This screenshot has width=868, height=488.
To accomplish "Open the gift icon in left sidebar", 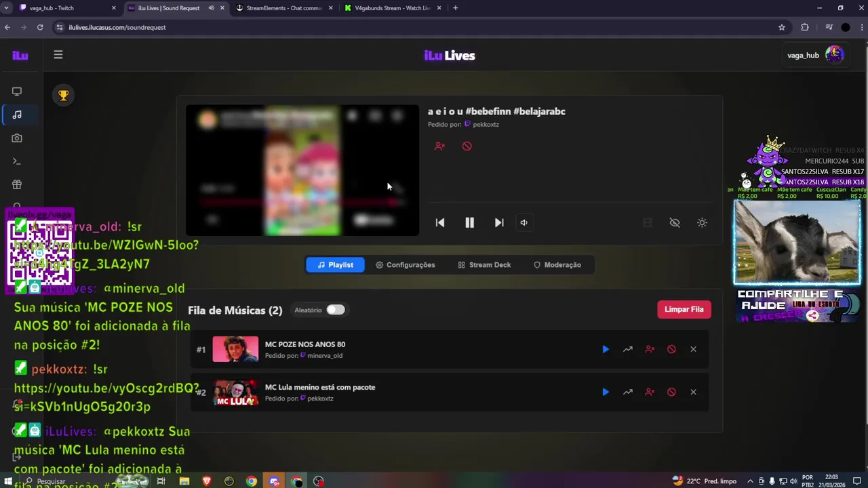I will 17,184.
